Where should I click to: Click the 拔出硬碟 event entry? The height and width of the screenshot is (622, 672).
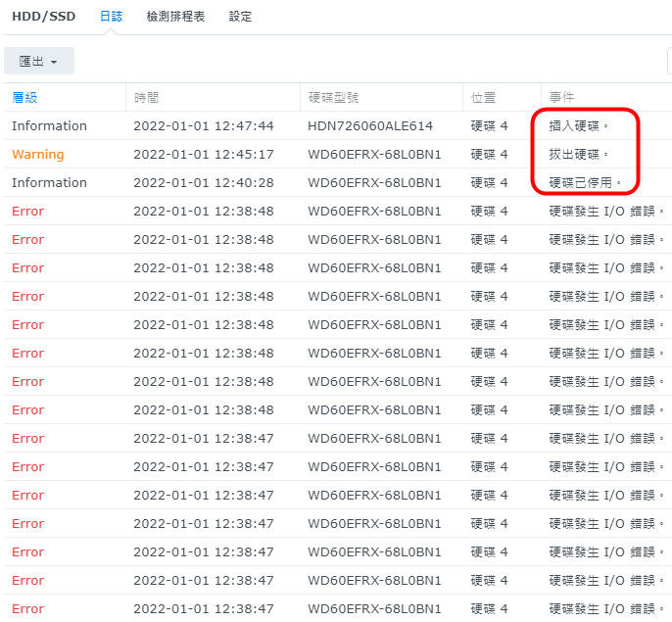click(579, 155)
